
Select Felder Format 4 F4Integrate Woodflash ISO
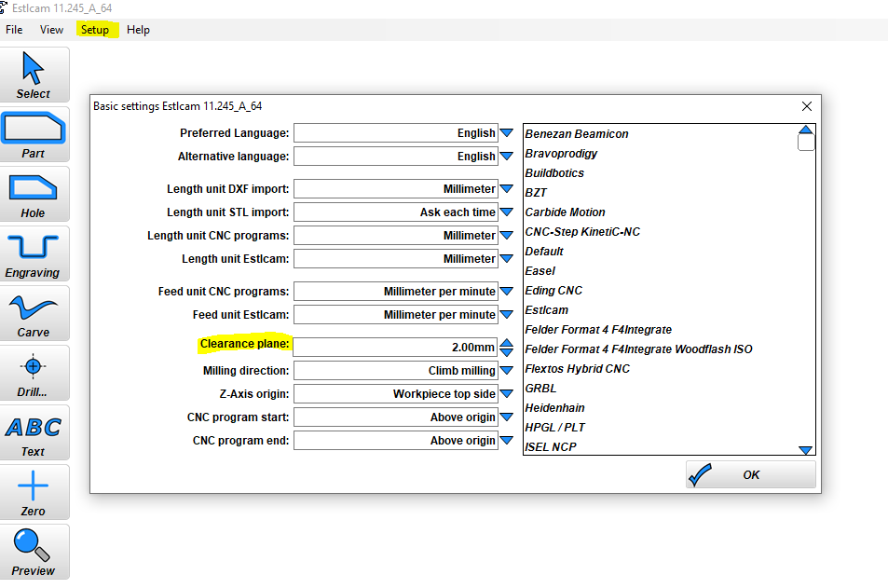click(639, 349)
